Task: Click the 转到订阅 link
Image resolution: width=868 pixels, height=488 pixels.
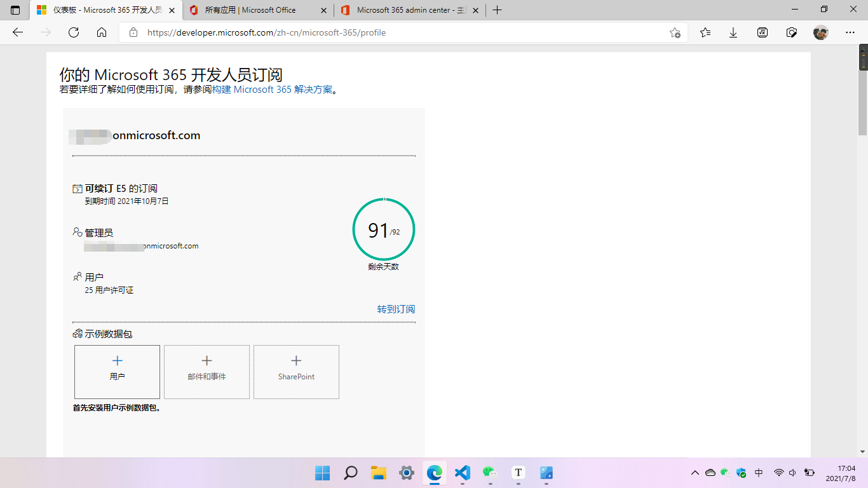Action: pos(396,309)
